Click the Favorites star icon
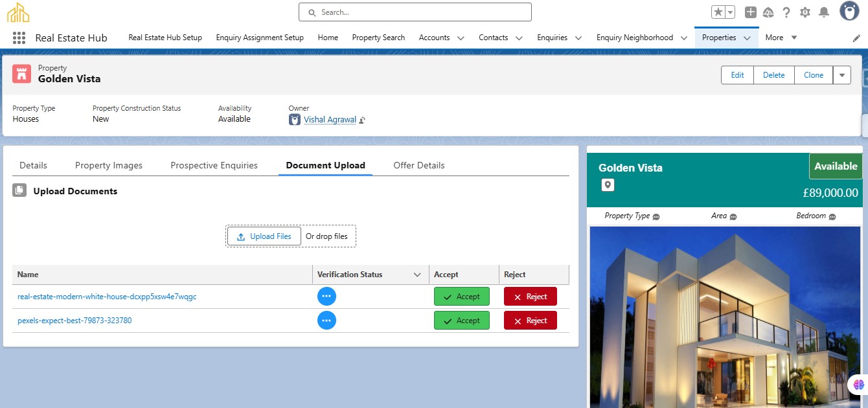The image size is (868, 408). [x=718, y=12]
